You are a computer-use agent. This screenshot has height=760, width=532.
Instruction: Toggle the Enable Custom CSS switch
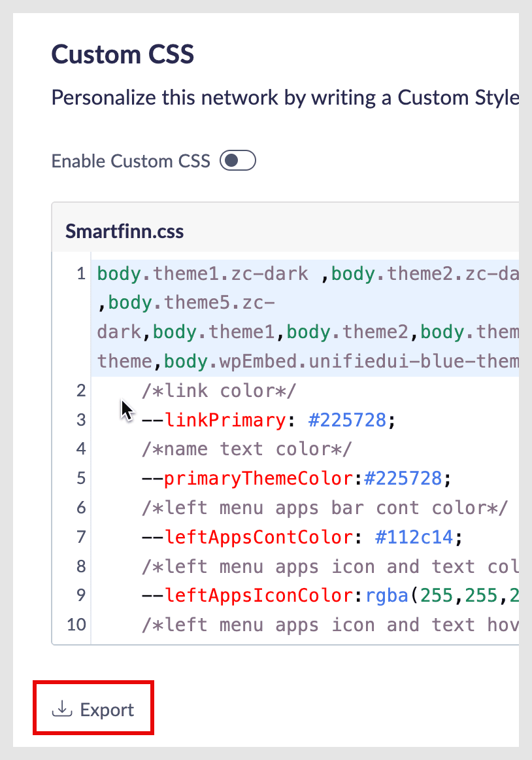tap(238, 160)
